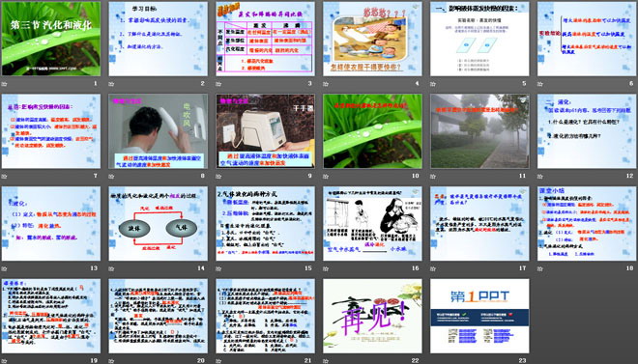Click the animation star icon under slide 11
The image size is (638, 364).
pos(433,177)
